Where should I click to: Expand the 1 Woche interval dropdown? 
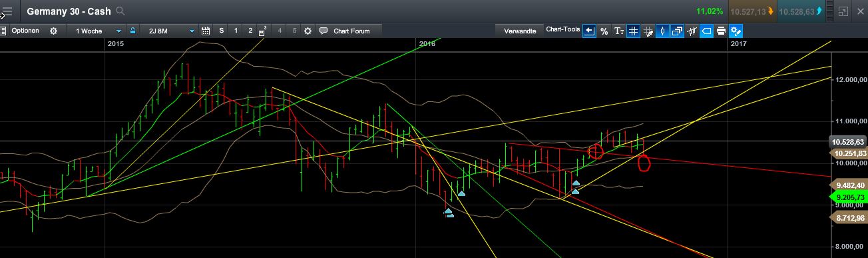coord(99,31)
